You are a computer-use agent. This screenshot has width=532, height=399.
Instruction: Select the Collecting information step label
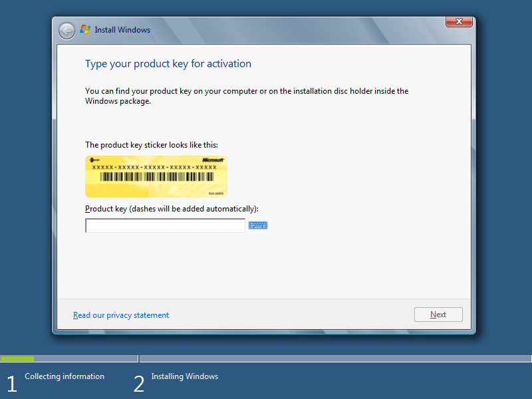click(x=64, y=376)
